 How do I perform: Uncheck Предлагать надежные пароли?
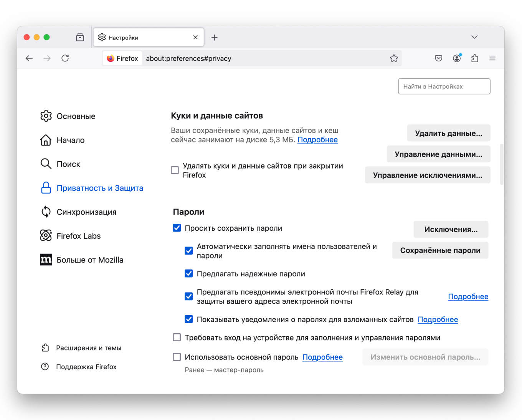[188, 273]
